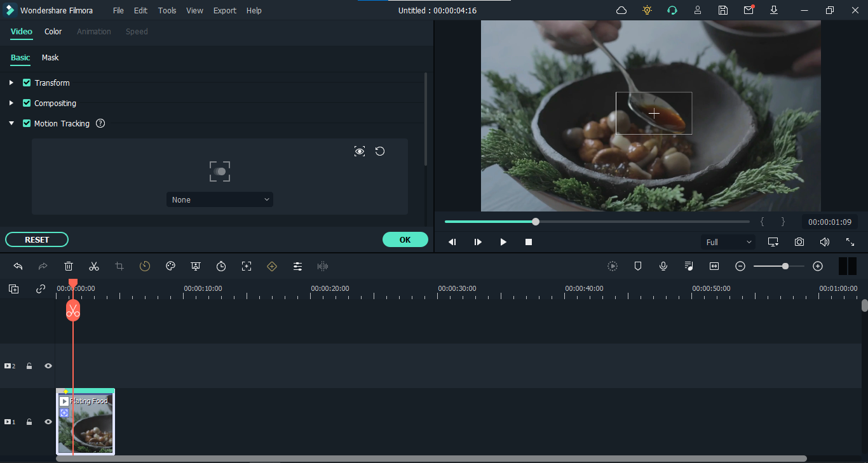The height and width of the screenshot is (463, 868).
Task: Click the timeline zoom slider handle
Action: [x=785, y=267]
